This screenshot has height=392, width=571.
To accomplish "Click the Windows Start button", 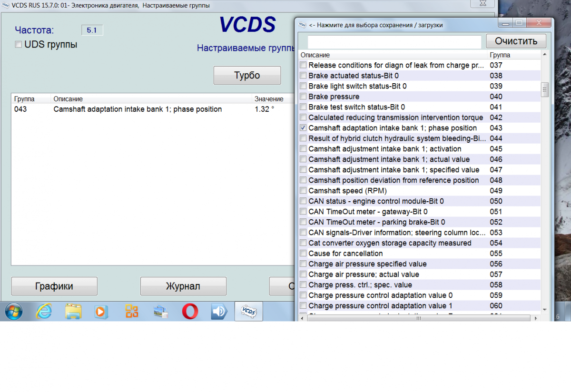I will point(13,312).
